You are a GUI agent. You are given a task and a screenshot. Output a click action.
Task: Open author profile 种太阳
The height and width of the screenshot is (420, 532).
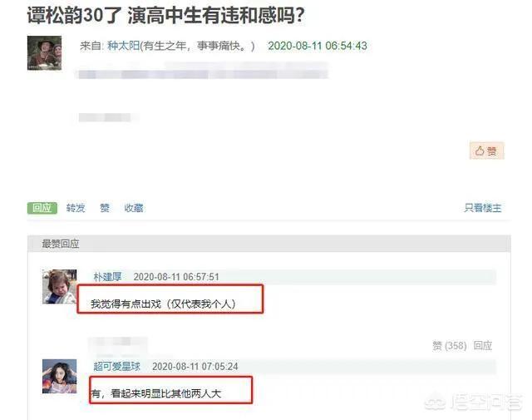124,46
